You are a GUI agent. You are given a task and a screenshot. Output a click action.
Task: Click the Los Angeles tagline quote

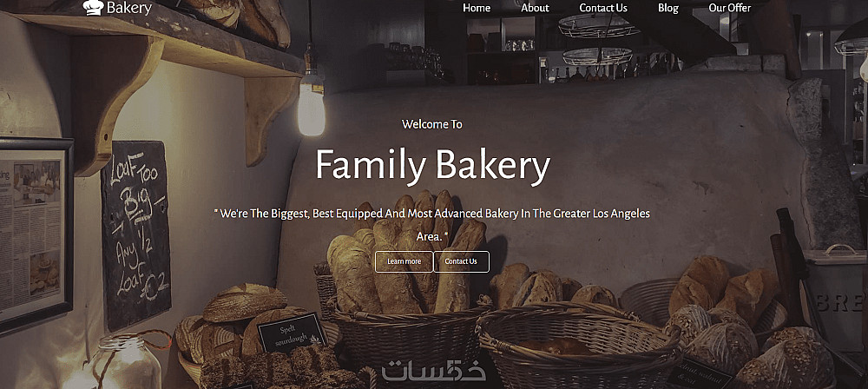tap(431, 225)
